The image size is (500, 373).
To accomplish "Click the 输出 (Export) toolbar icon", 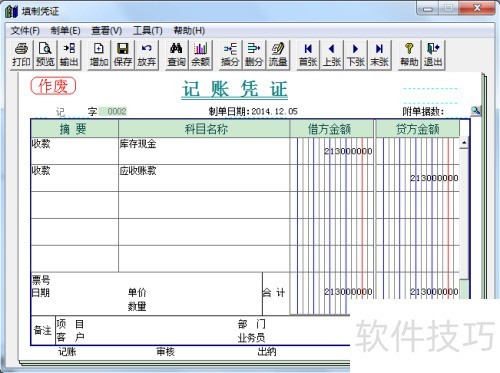I will [69, 55].
